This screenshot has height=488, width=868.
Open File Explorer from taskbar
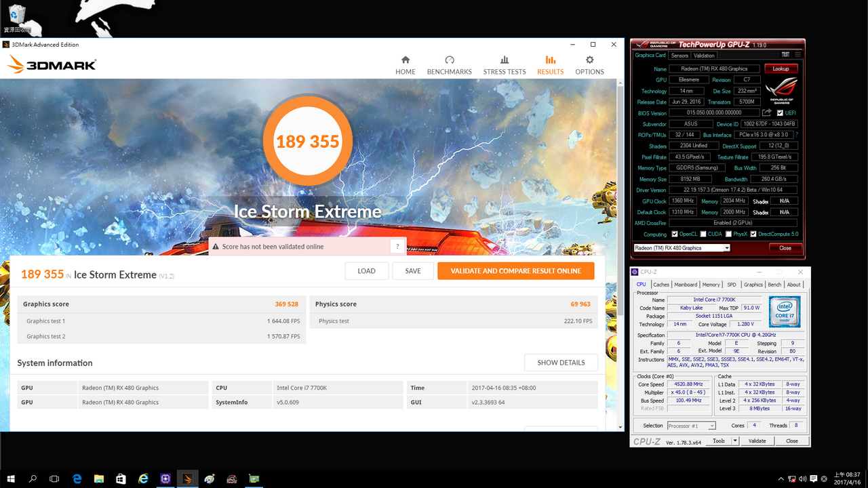[99, 479]
